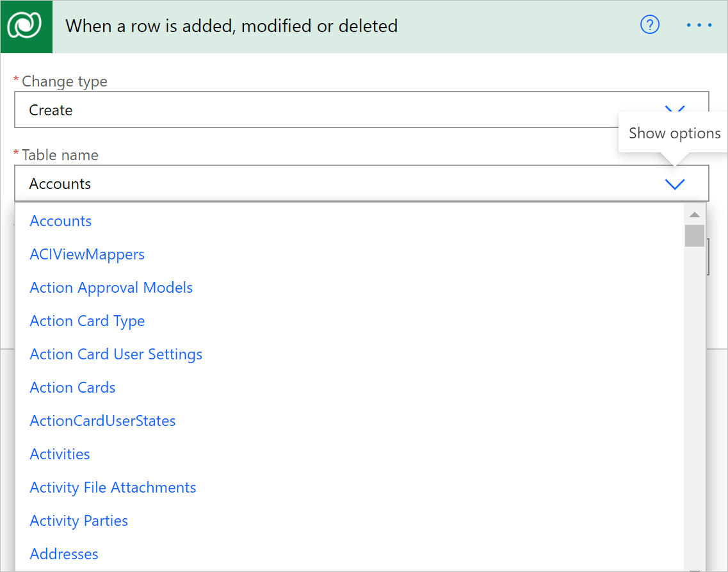Click the Dataverse connector icon

26,26
